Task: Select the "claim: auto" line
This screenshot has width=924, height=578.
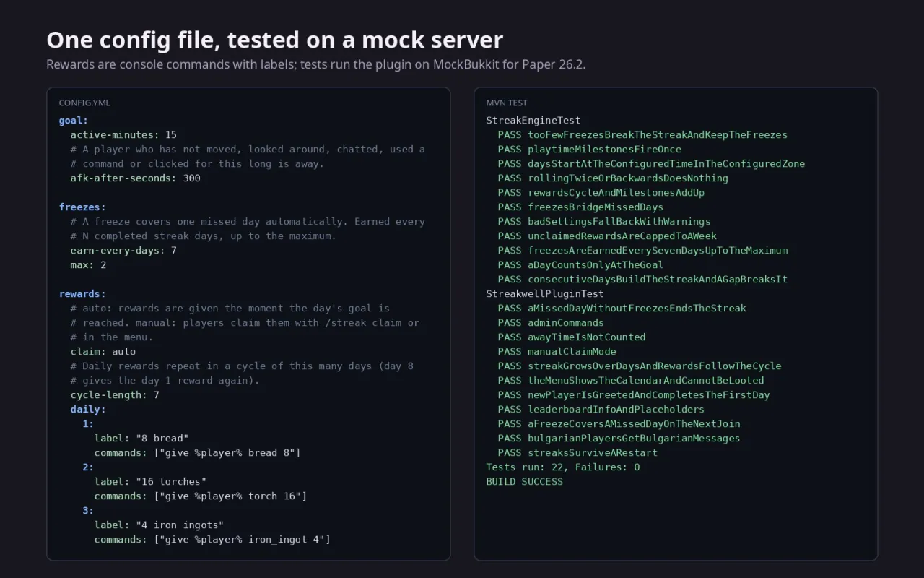Action: click(x=103, y=352)
